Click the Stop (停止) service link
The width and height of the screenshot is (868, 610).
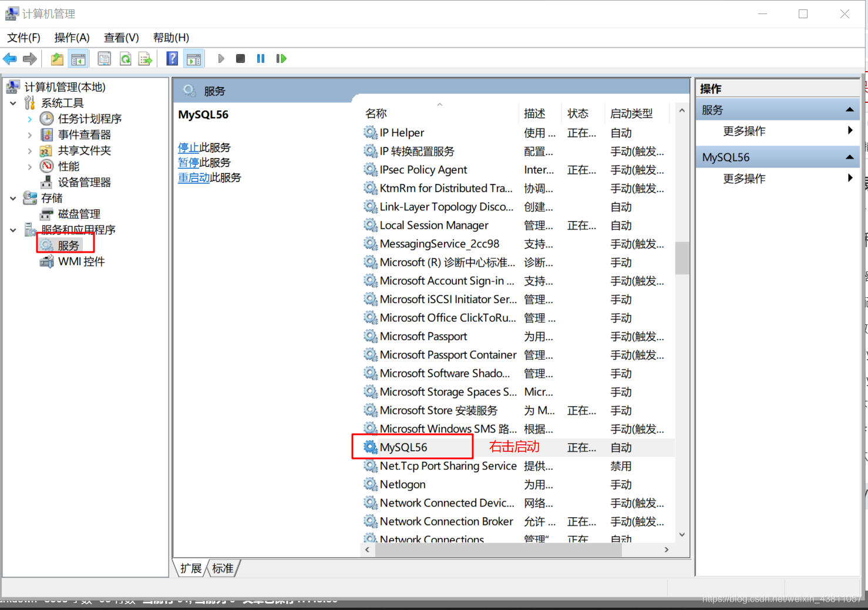189,148
